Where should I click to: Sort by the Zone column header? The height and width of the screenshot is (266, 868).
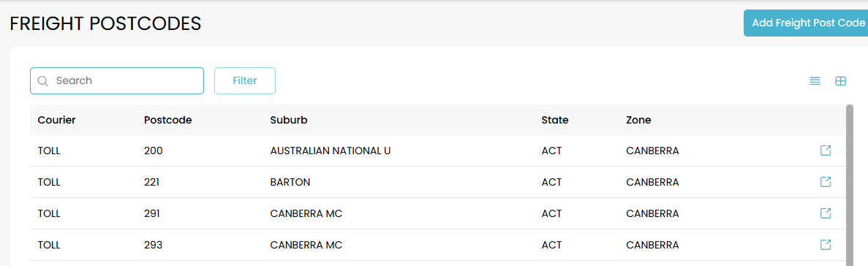pos(639,120)
